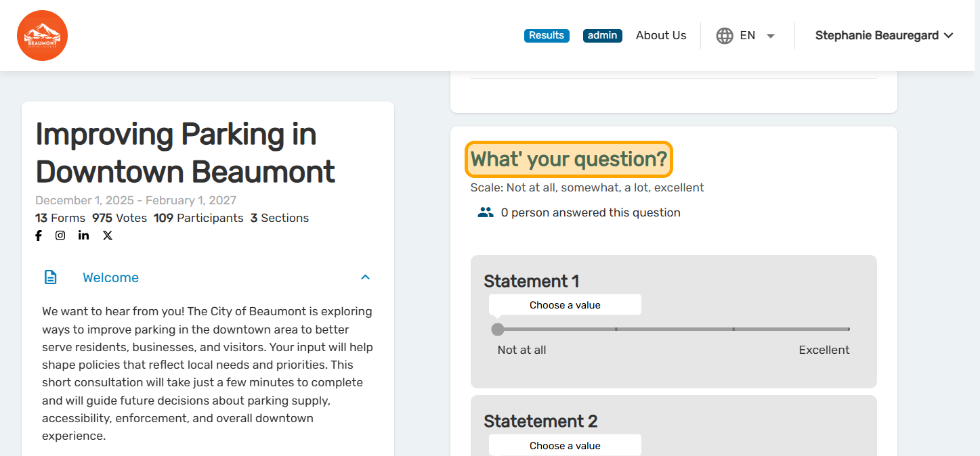Click the people answered icon
This screenshot has width=980, height=456.
[x=486, y=212]
